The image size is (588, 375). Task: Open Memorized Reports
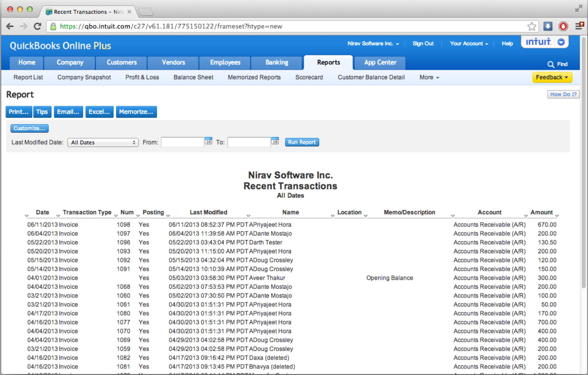[x=254, y=77]
